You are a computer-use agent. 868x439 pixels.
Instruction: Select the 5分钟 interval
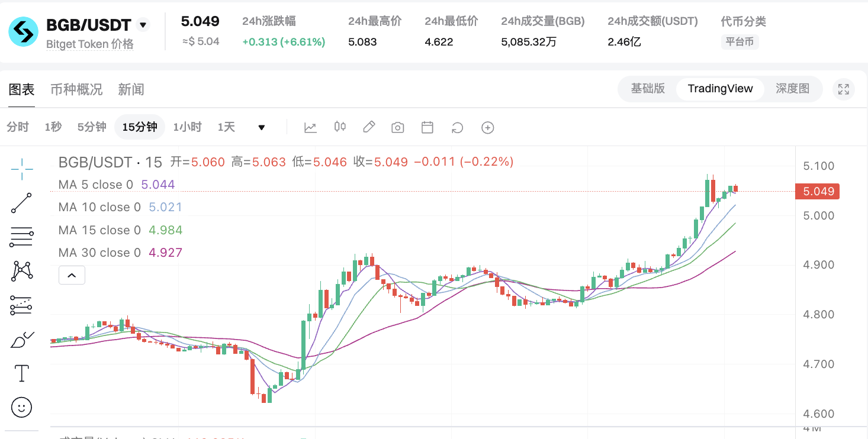point(92,127)
